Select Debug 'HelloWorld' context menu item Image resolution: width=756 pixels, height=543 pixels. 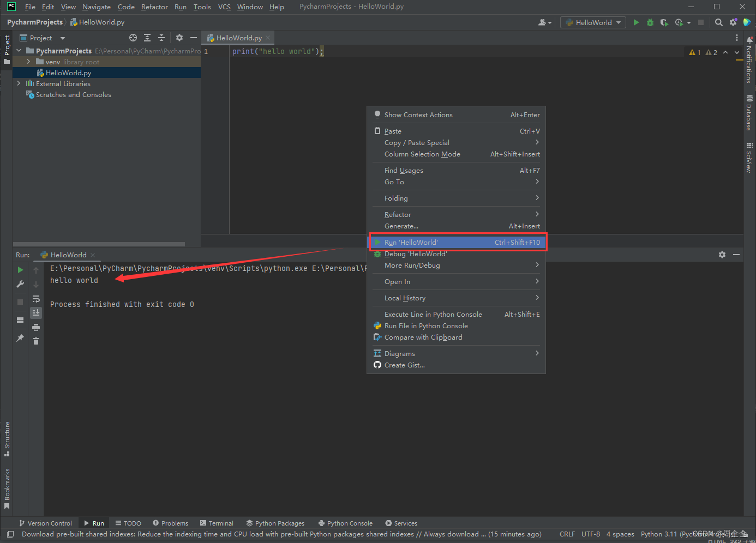457,254
